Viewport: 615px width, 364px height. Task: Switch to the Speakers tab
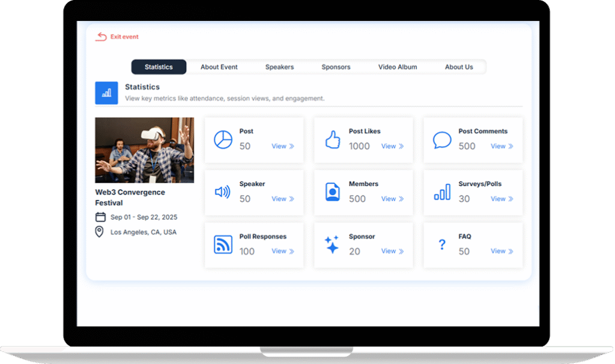coord(279,67)
